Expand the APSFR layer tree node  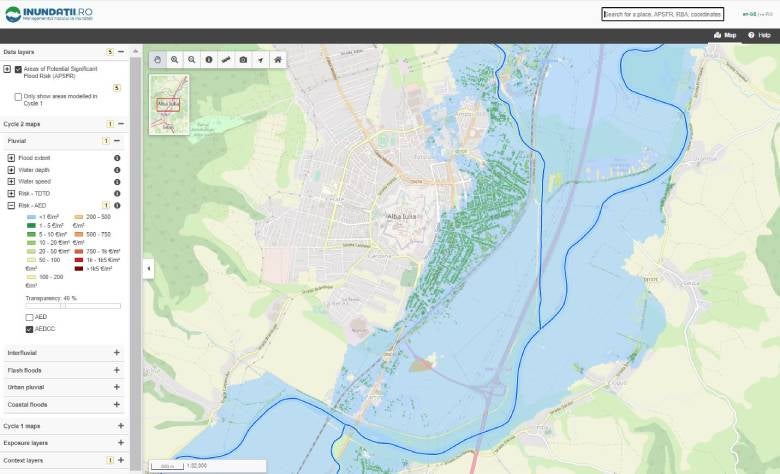(7, 69)
